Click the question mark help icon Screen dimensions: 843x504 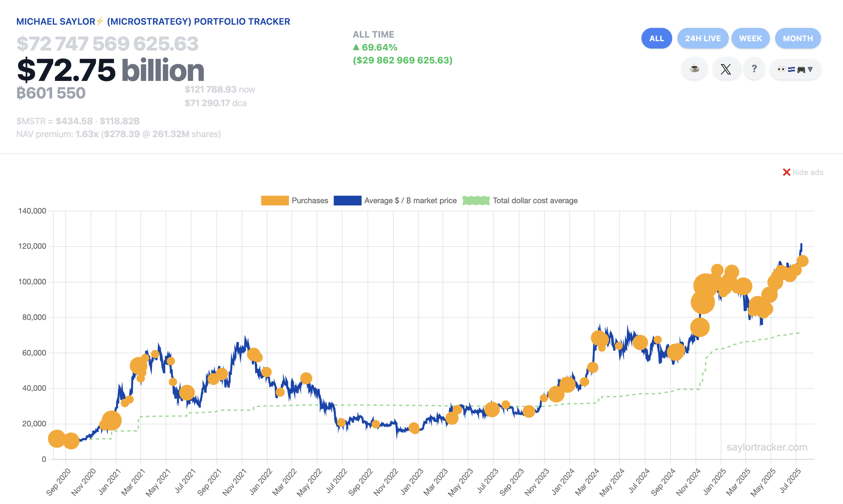(754, 69)
